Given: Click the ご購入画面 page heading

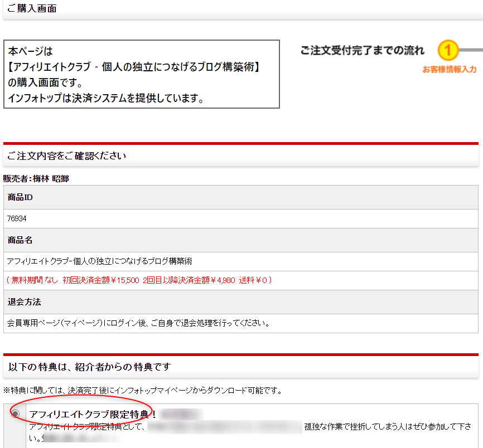Looking at the screenshot, I should [32, 9].
